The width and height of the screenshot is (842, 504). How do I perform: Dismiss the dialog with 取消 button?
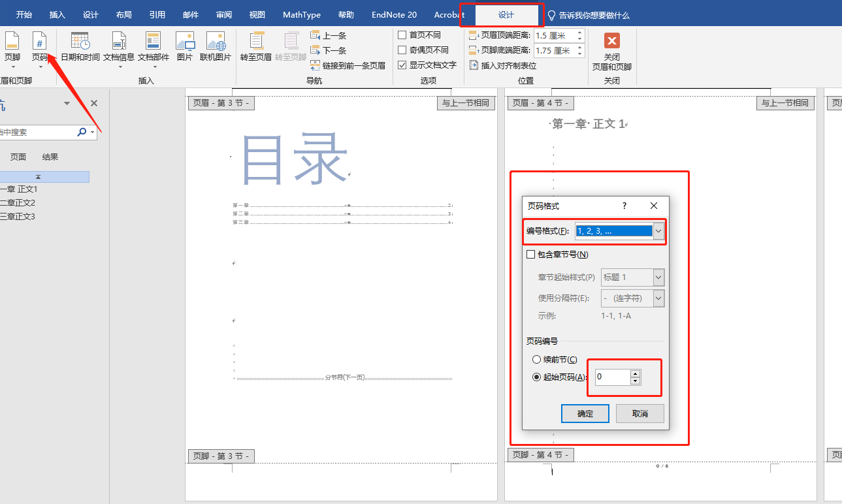[640, 413]
